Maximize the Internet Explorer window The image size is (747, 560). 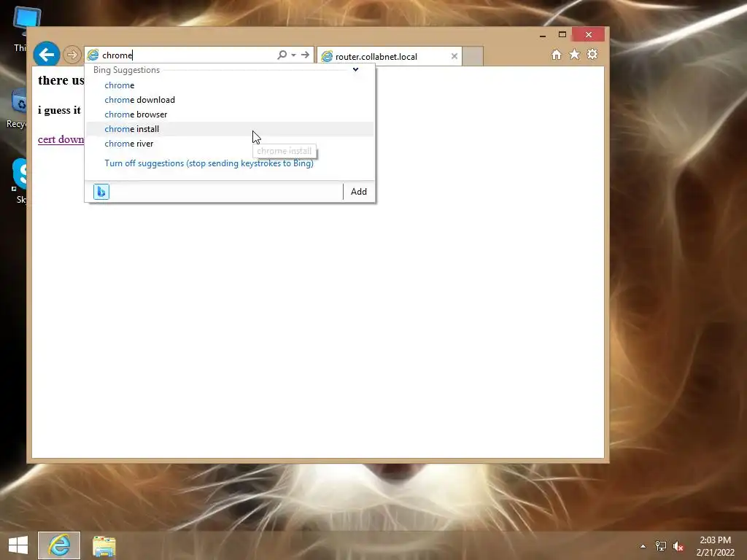(562, 34)
